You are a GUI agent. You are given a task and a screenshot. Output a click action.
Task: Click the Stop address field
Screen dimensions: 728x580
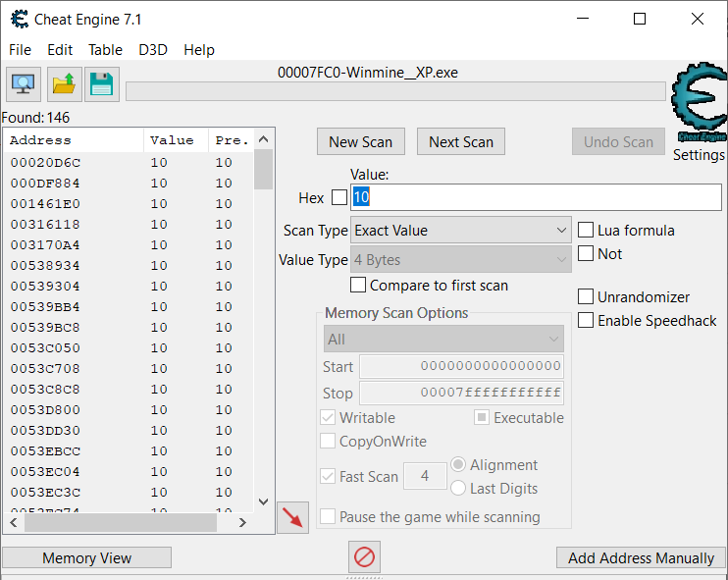(x=462, y=393)
